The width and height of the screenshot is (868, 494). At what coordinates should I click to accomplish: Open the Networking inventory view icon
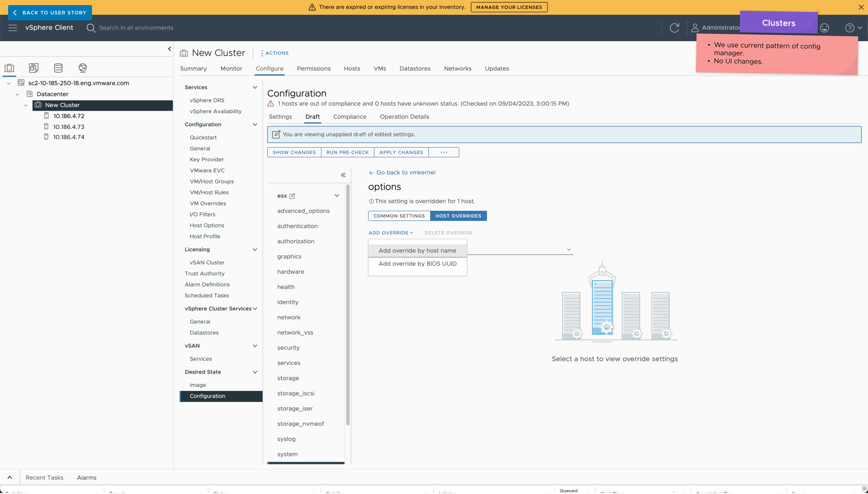tap(83, 68)
